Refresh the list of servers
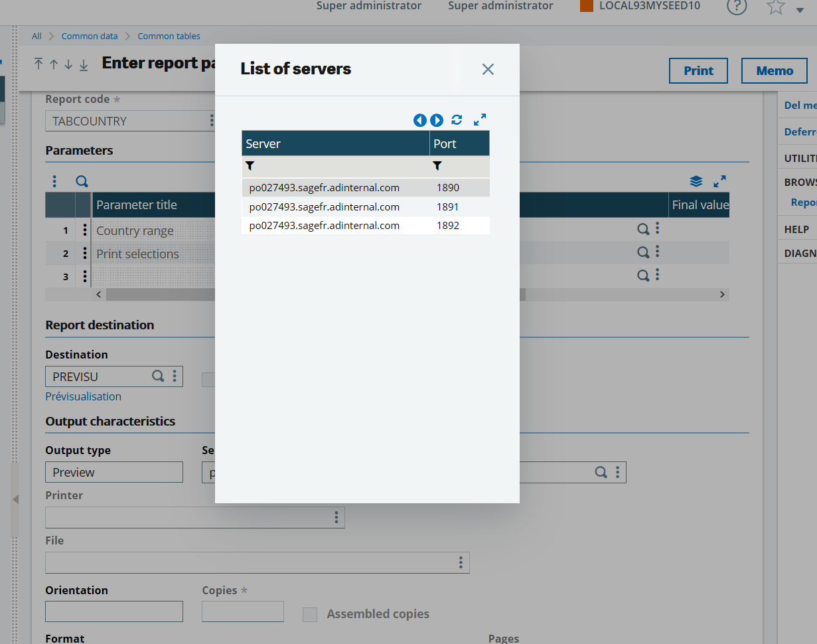The width and height of the screenshot is (817, 644). (457, 120)
